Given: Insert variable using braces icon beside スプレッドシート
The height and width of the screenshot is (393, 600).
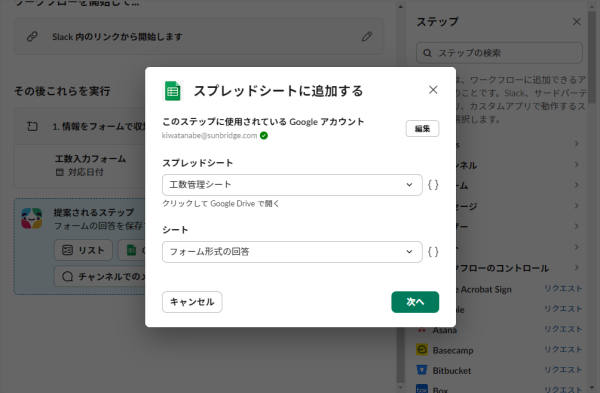Looking at the screenshot, I should pos(433,185).
